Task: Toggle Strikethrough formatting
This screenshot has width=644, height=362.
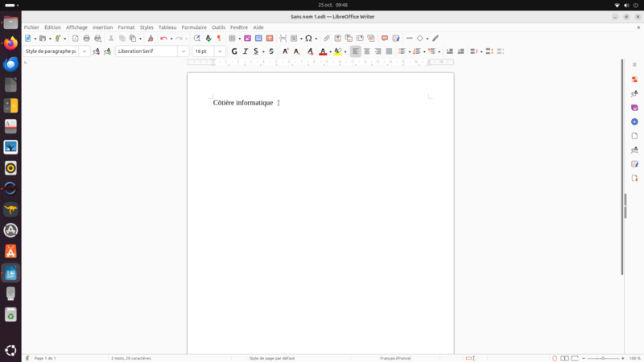Action: tap(271, 51)
